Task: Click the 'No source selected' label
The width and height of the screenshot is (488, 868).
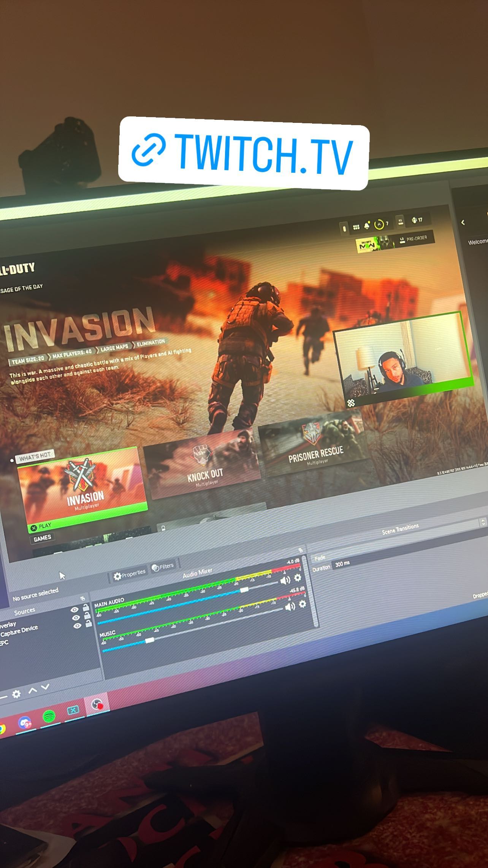Action: click(x=35, y=594)
